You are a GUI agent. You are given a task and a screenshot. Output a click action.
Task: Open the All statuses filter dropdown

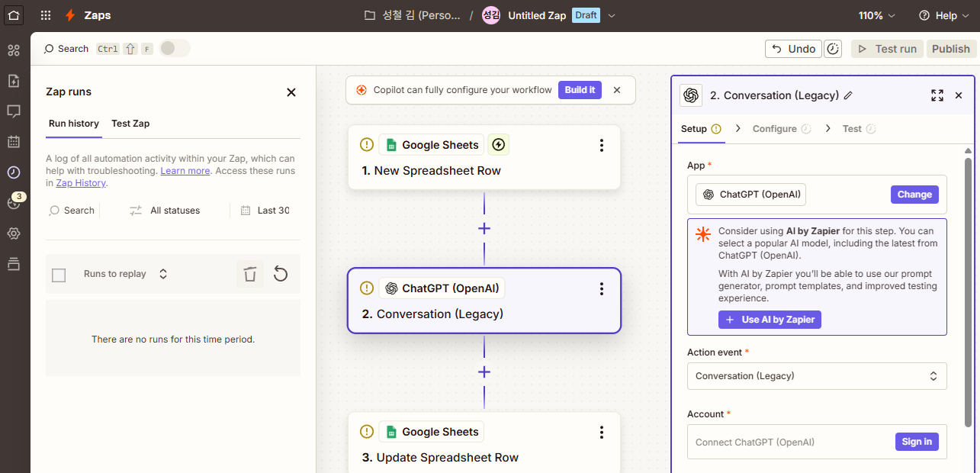pos(165,211)
